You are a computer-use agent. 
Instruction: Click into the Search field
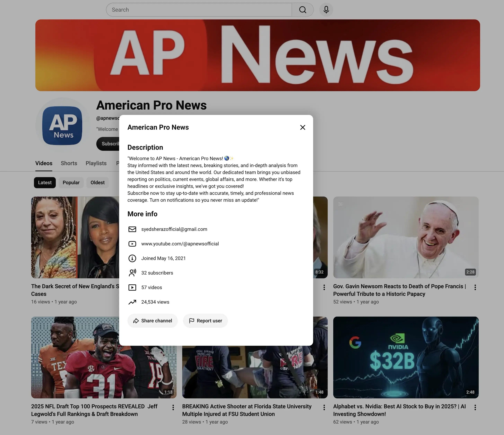pyautogui.click(x=199, y=10)
